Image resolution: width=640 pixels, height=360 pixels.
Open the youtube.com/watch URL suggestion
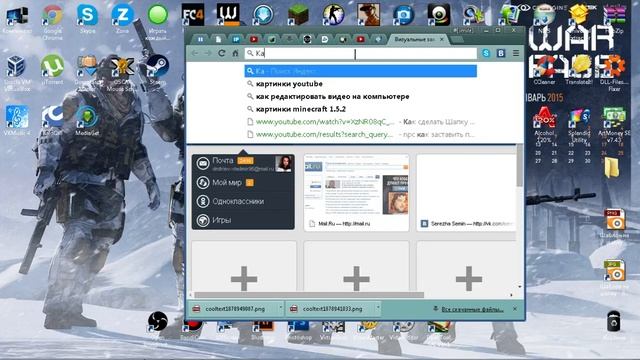[361, 122]
